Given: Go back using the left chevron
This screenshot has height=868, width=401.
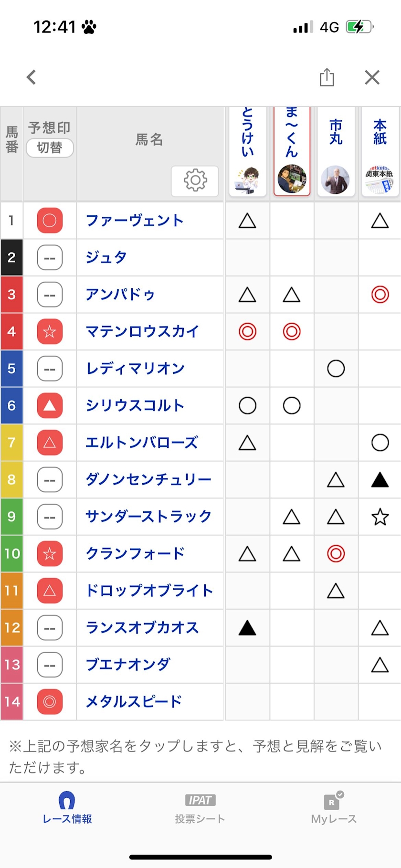Looking at the screenshot, I should (32, 77).
